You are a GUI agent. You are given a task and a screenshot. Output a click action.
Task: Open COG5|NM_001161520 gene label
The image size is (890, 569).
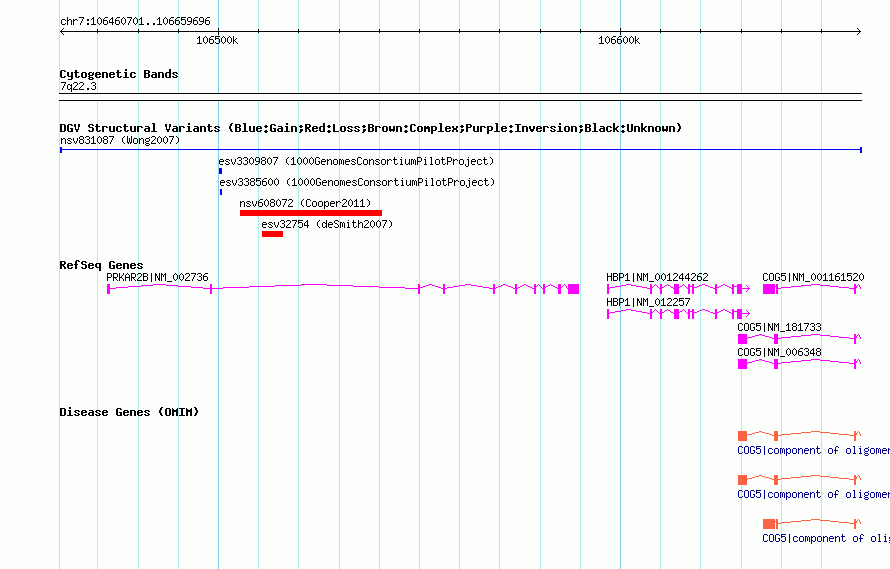tap(813, 277)
